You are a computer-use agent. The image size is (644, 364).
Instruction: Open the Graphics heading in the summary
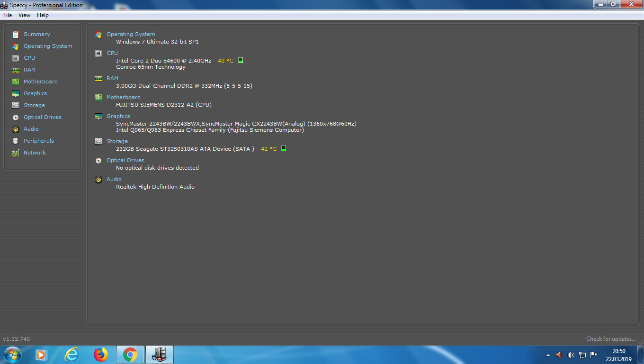pyautogui.click(x=118, y=116)
